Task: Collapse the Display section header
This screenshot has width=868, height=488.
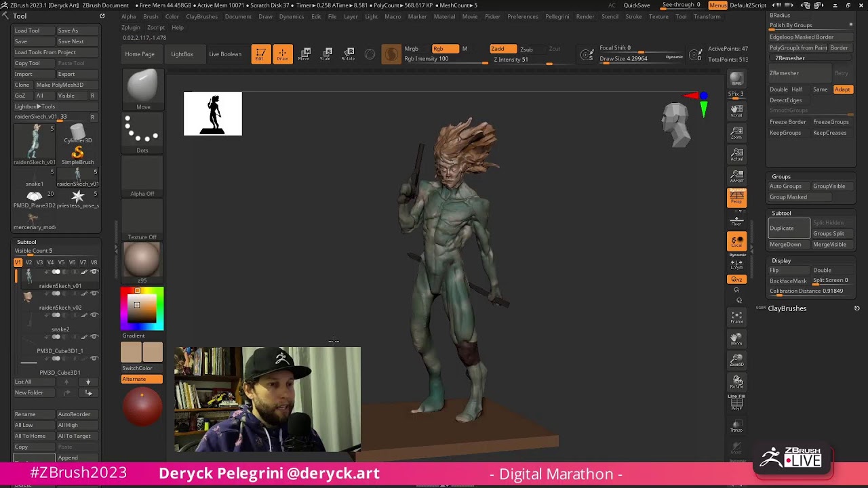Action: (781, 260)
